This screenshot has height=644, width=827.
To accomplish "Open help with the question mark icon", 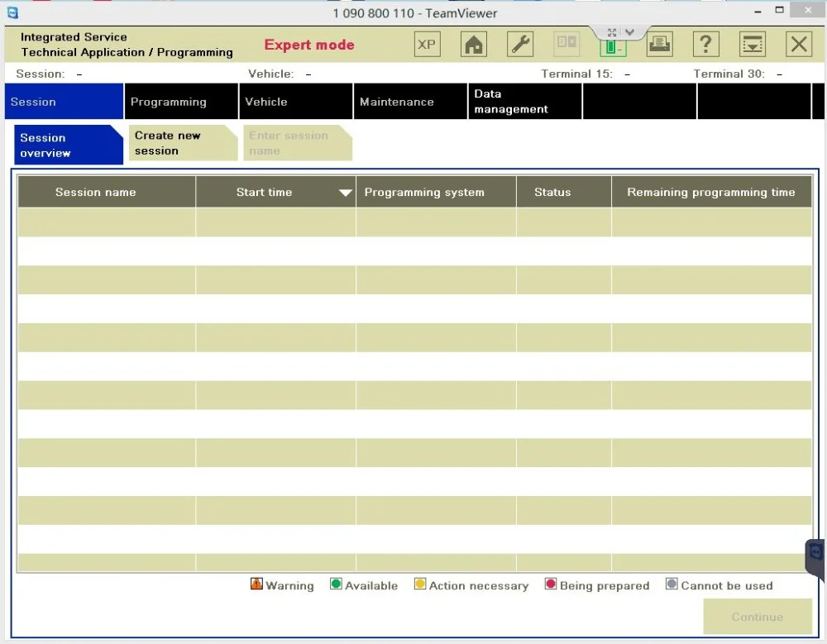I will [x=705, y=45].
